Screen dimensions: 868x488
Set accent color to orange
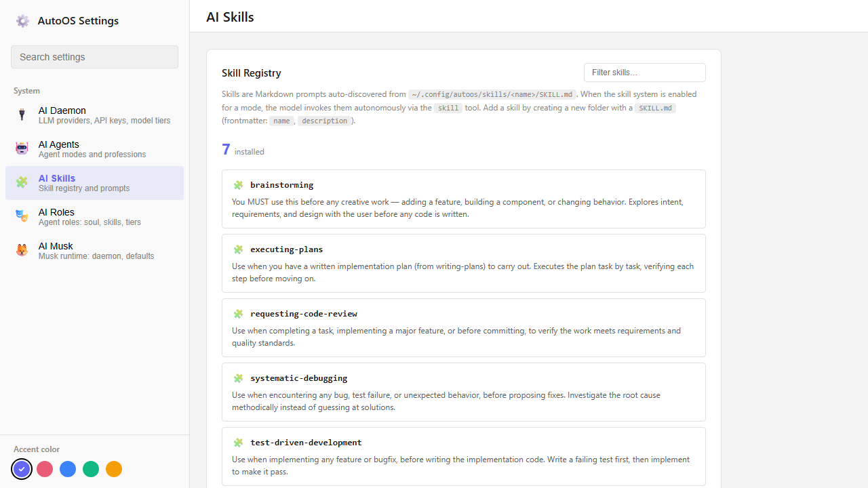tap(114, 469)
